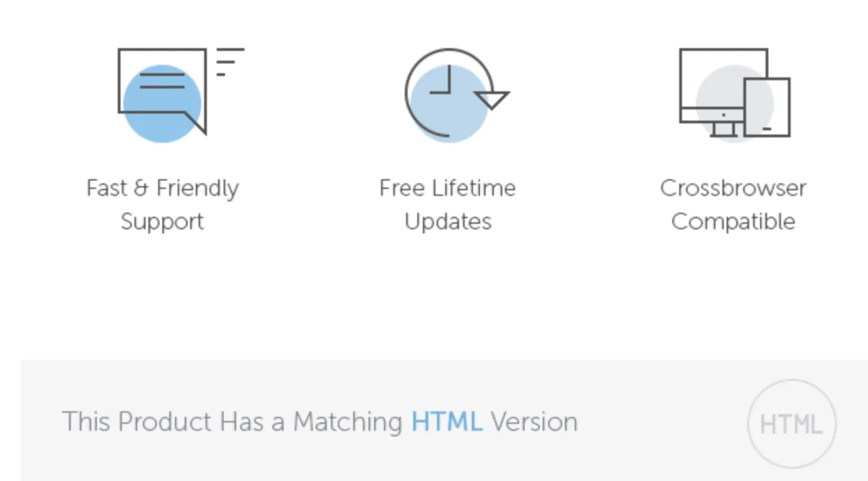Click the empty gray banner area before the HTML badge

point(662,422)
